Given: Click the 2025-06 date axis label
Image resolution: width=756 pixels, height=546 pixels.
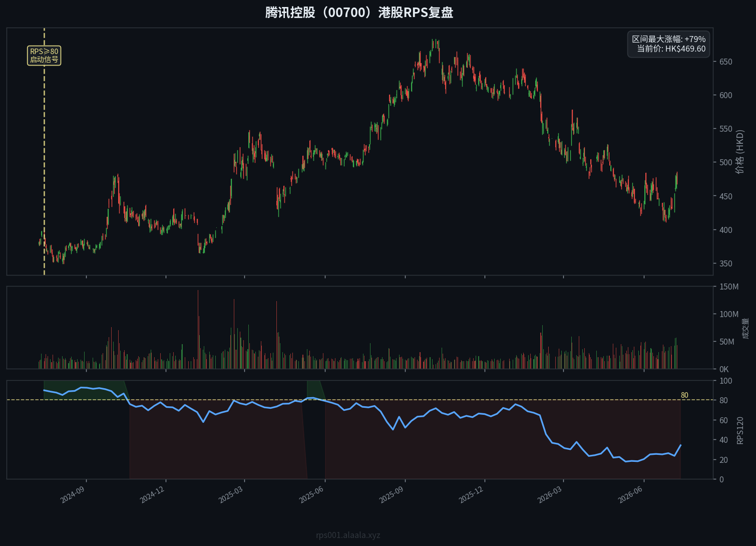Looking at the screenshot, I should pos(311,494).
